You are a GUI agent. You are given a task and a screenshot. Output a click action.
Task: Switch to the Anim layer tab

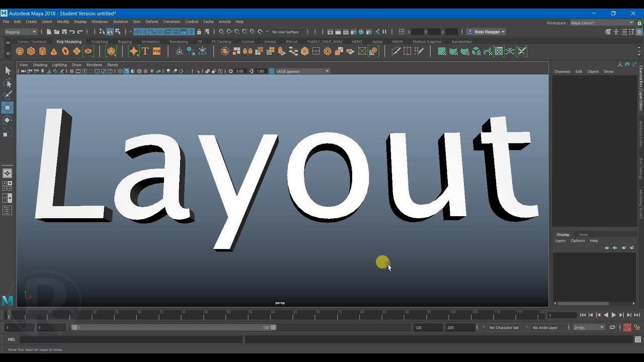tap(583, 234)
